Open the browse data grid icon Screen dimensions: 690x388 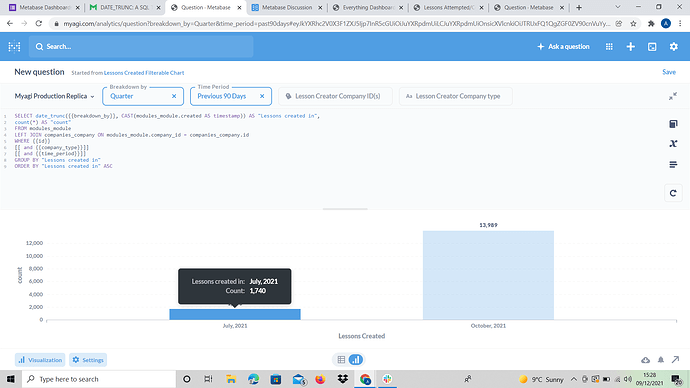pyautogui.click(x=609, y=47)
